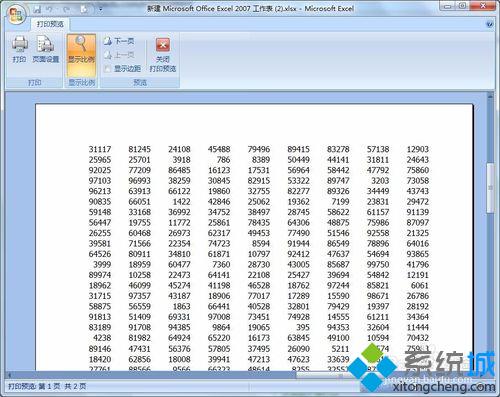The height and width of the screenshot is (397, 500).
Task: Click cell value 31117 in the preview page
Action: pyautogui.click(x=100, y=149)
